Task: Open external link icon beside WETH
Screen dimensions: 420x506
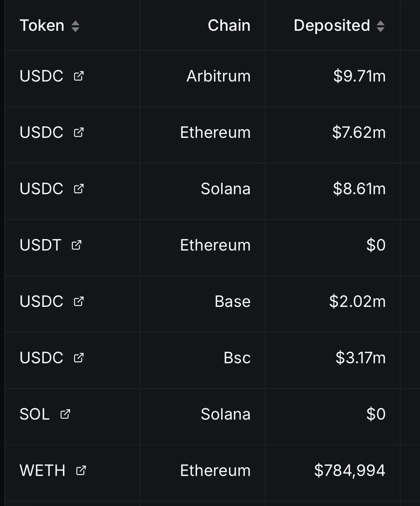Action: click(x=81, y=470)
